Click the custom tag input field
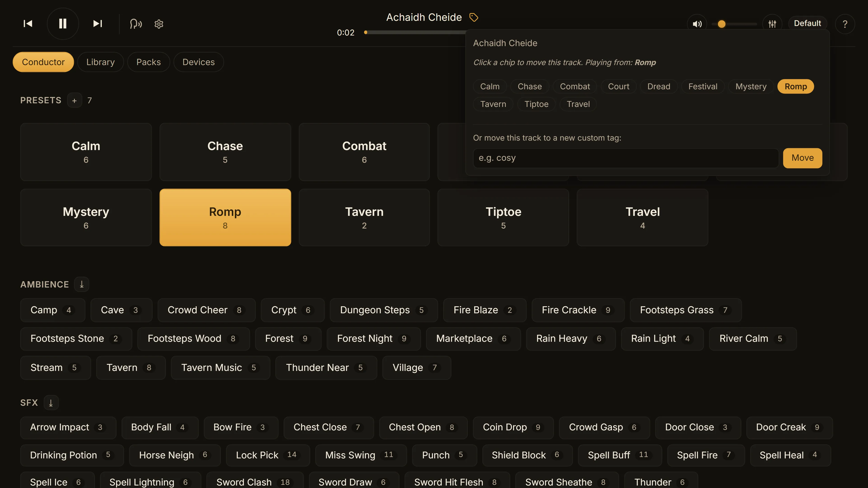This screenshot has height=488, width=868. click(626, 158)
